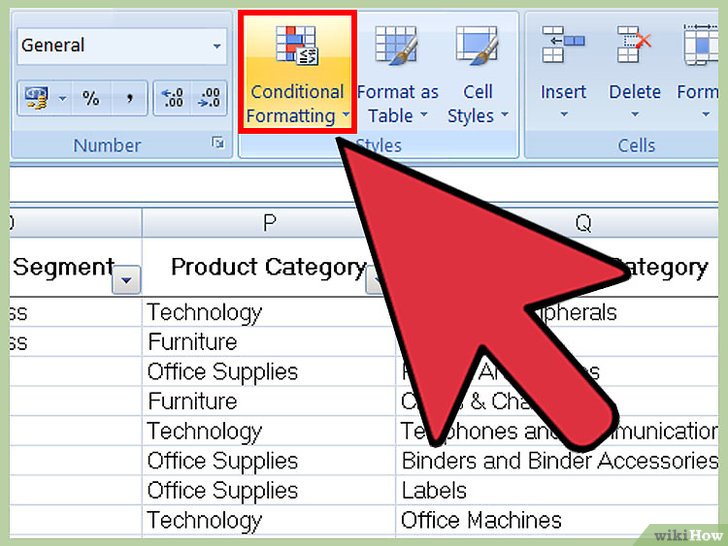Click the Insert cells icon

[563, 45]
